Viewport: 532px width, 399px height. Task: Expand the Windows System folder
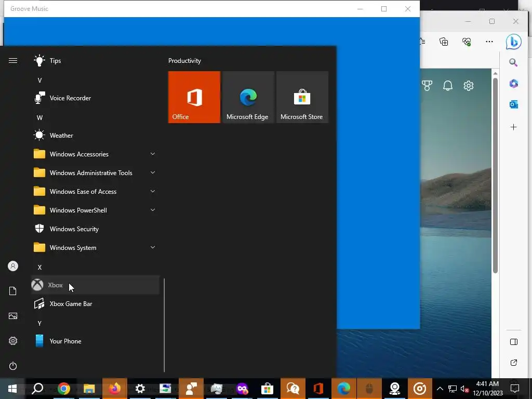click(x=96, y=248)
